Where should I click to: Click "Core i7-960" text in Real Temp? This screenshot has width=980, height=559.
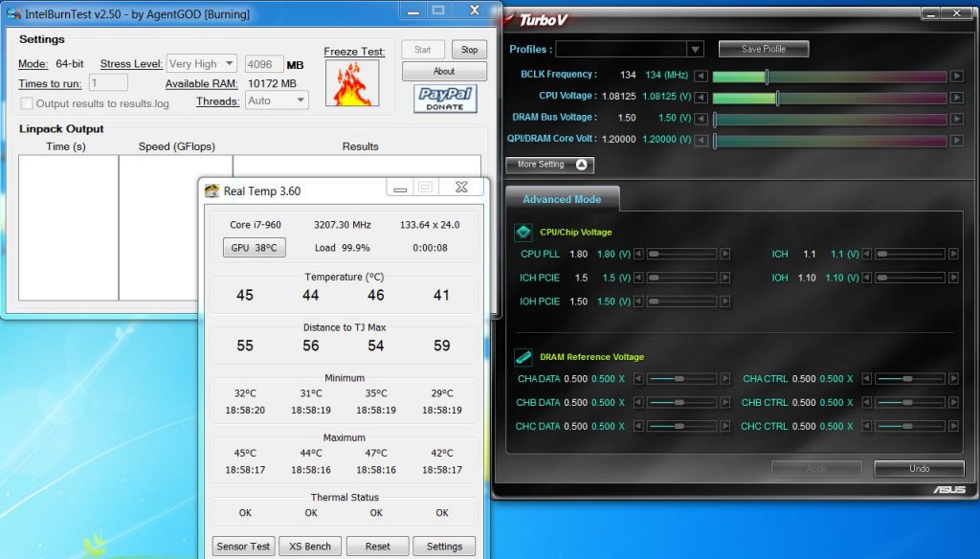pyautogui.click(x=255, y=225)
